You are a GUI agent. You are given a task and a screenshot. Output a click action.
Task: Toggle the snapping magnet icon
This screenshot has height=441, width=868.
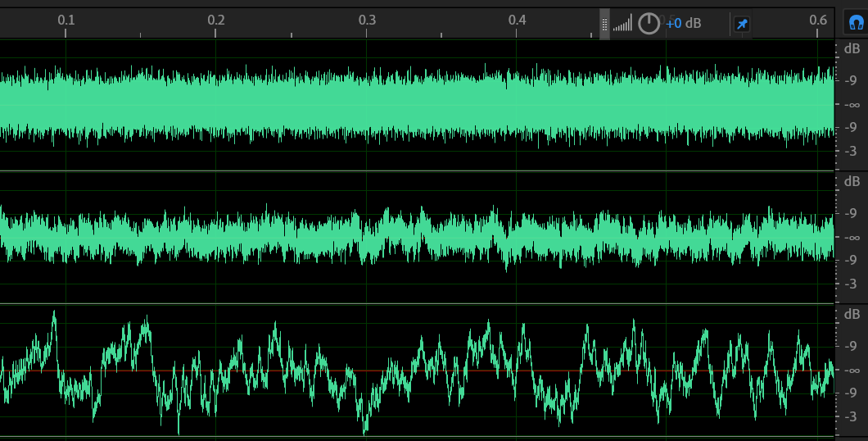click(856, 23)
